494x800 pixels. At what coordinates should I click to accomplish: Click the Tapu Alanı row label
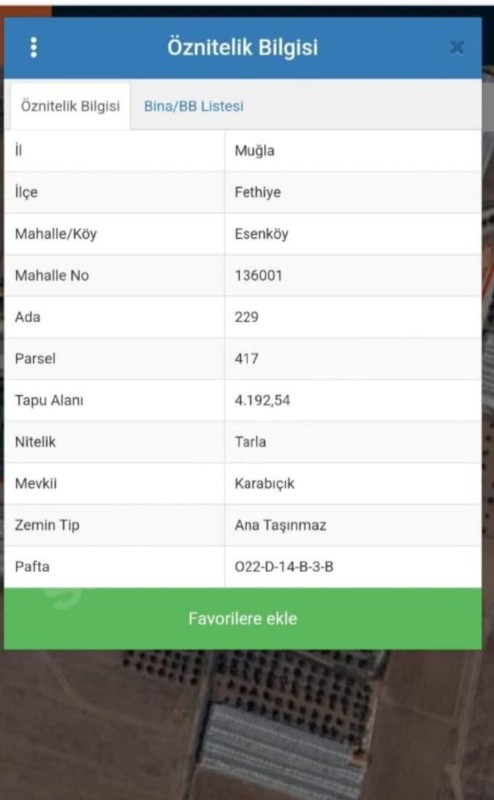[49, 400]
